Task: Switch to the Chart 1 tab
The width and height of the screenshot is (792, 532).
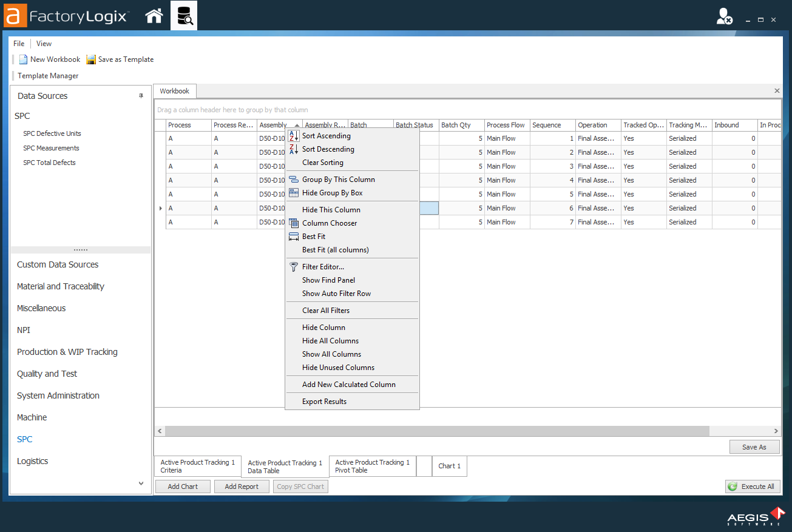Action: coord(449,466)
